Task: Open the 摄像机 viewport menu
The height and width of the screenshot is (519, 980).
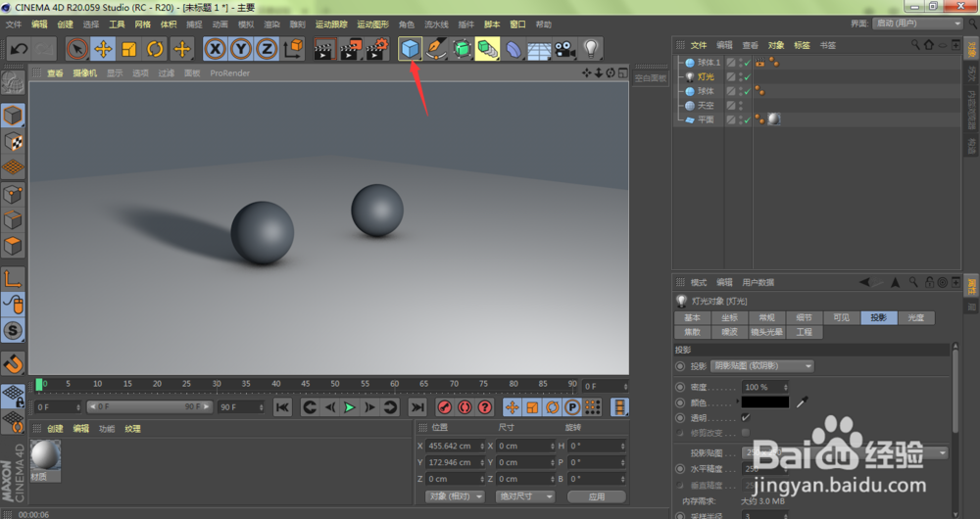Action: click(x=85, y=73)
